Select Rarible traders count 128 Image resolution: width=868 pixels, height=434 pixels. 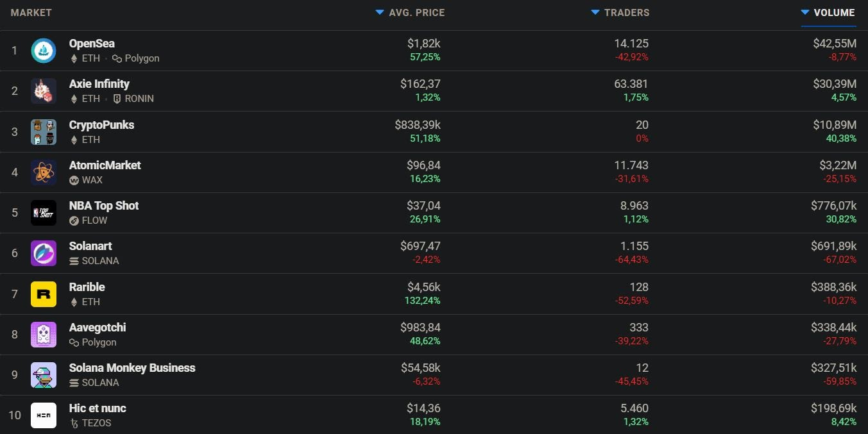639,287
